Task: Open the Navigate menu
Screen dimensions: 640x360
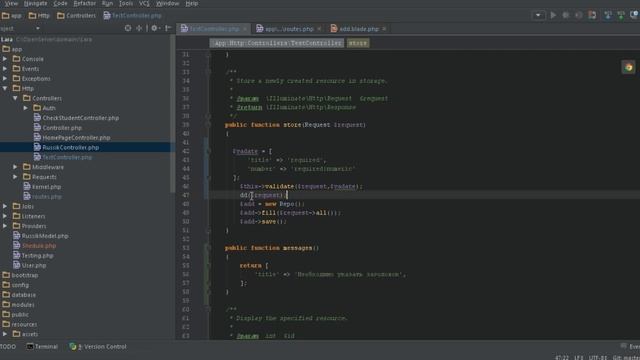Action: point(36,3)
